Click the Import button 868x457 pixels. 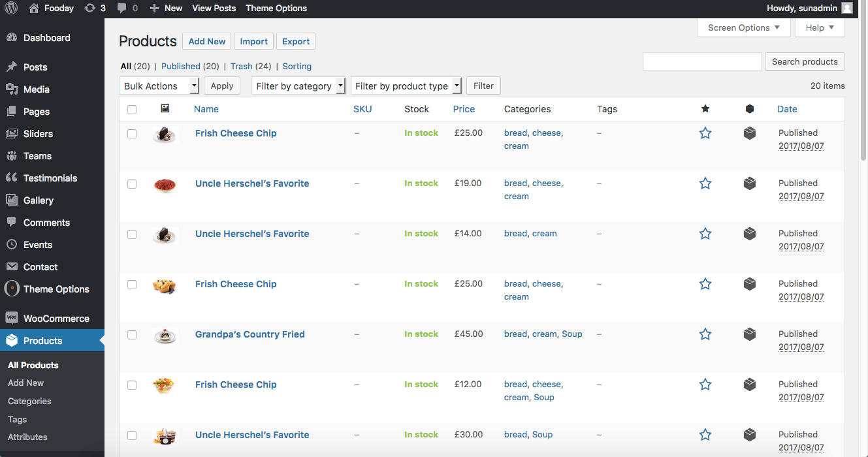(x=254, y=41)
